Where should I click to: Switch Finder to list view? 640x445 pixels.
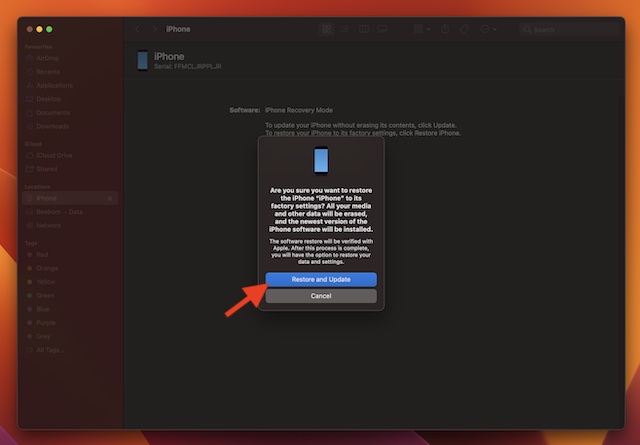(343, 29)
